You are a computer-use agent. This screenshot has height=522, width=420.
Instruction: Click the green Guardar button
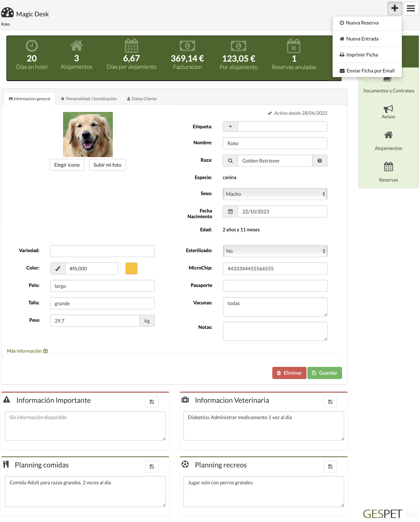tap(324, 373)
